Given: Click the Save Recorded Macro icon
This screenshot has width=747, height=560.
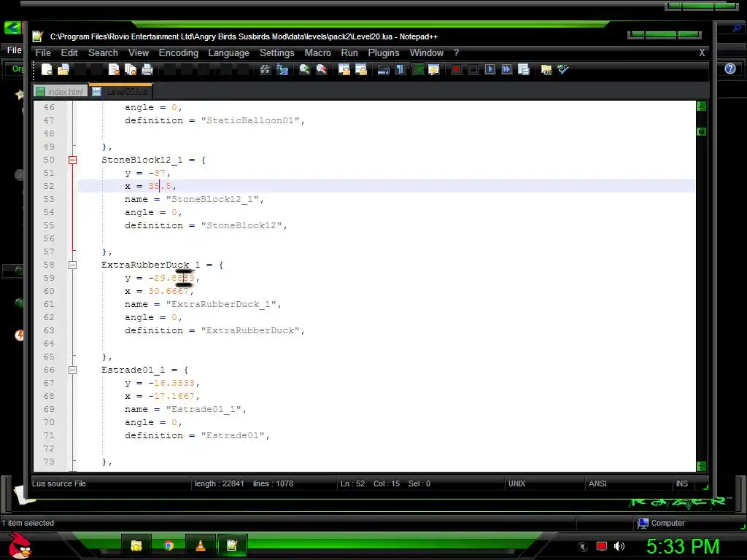Looking at the screenshot, I should point(524,69).
